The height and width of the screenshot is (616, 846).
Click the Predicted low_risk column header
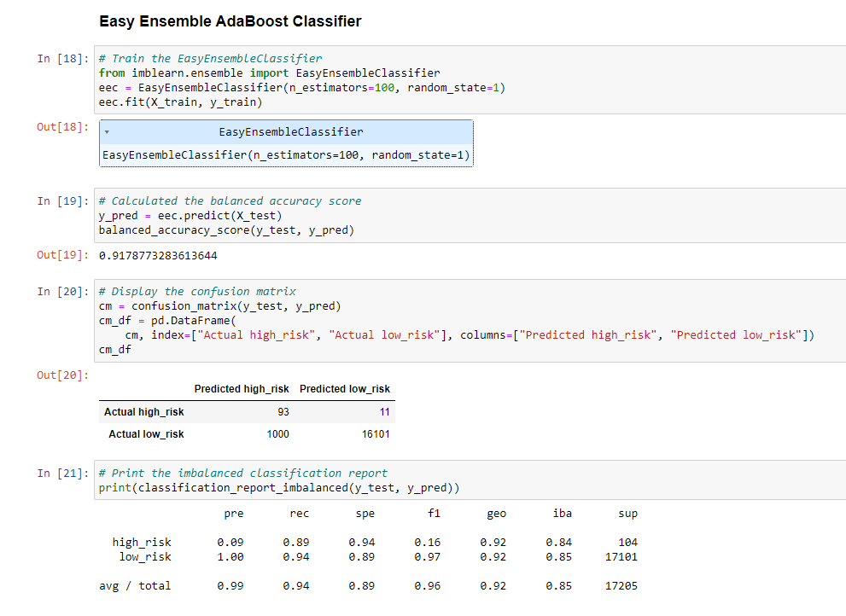[x=345, y=389]
